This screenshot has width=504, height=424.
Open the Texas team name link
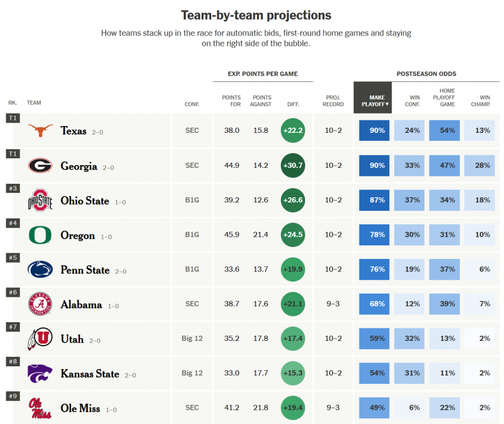click(x=73, y=131)
